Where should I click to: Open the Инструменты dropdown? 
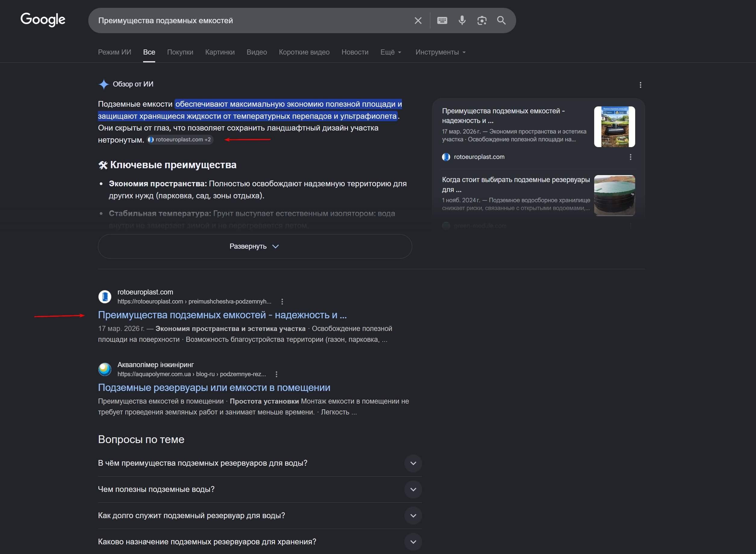(441, 52)
